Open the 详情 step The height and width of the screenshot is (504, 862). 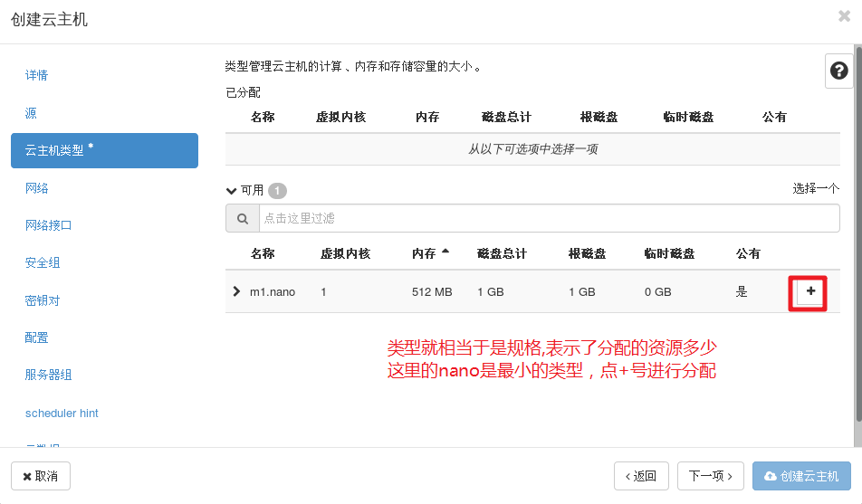click(x=37, y=75)
